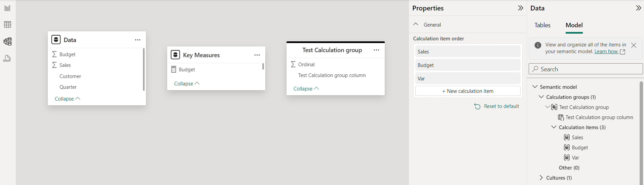Click Key Measures table header icon
This screenshot has height=185, width=644.
pyautogui.click(x=175, y=55)
